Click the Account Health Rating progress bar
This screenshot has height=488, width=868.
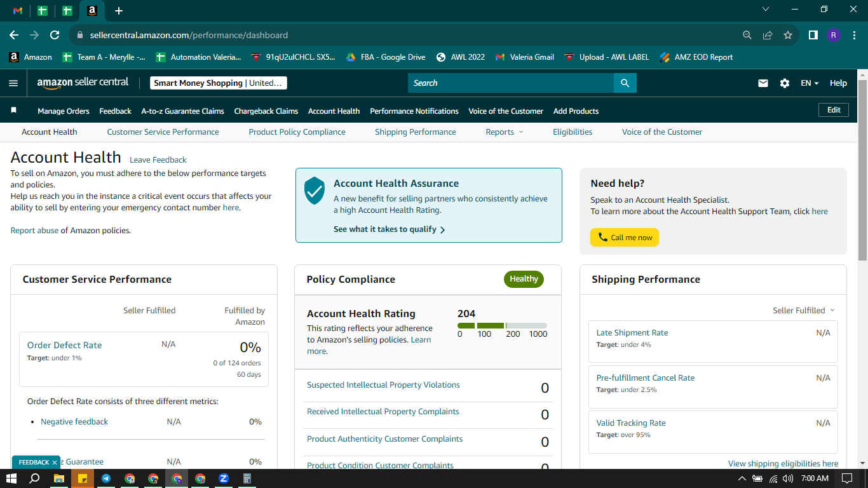click(502, 326)
